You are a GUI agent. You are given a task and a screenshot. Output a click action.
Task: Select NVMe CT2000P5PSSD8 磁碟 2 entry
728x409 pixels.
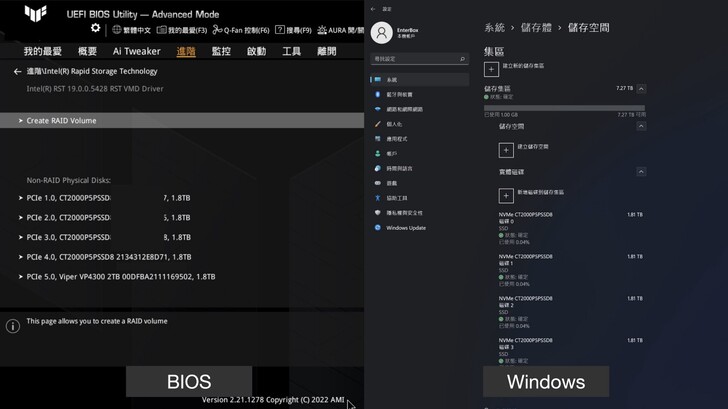coord(571,312)
